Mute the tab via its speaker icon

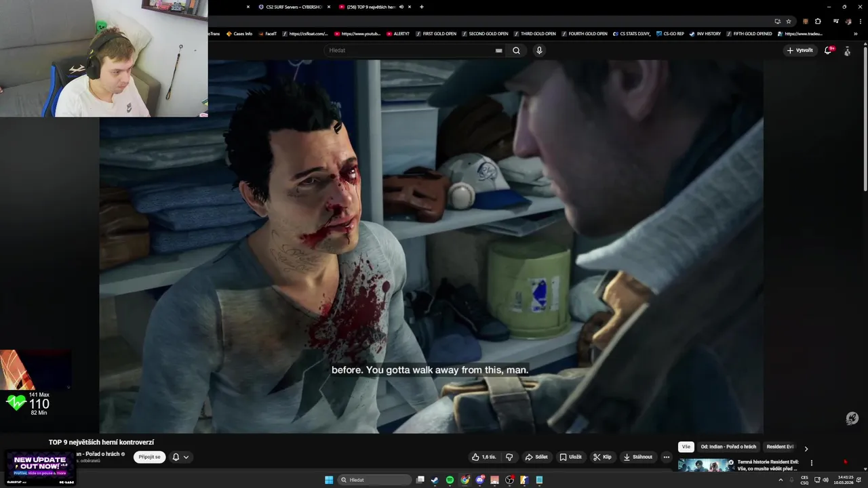tap(401, 7)
